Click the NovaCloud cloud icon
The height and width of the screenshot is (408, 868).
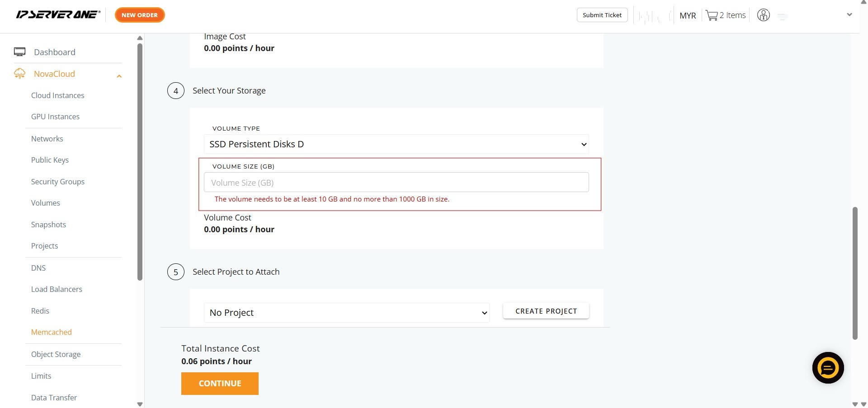coord(19,74)
